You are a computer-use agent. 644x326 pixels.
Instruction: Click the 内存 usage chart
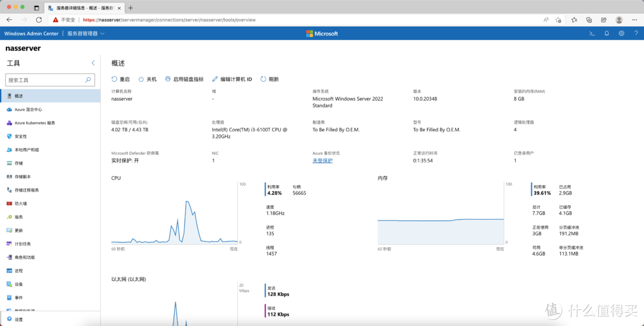(441, 213)
